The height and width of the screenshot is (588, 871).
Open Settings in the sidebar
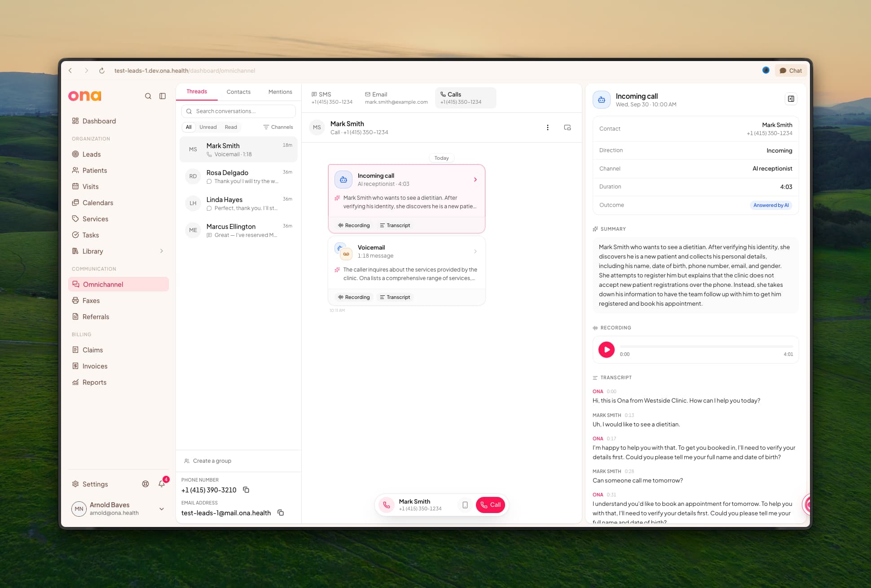click(x=90, y=484)
